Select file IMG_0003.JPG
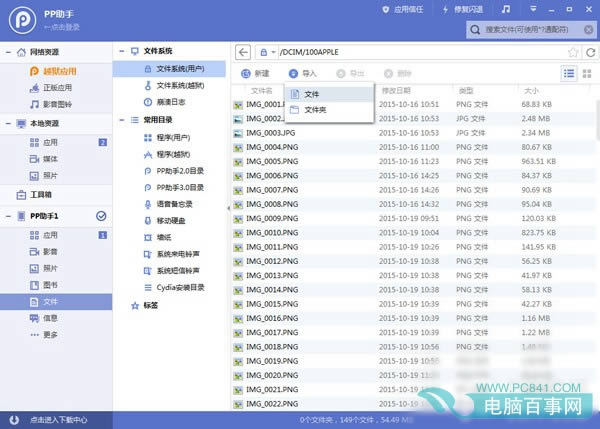600x429 pixels. 413,133
